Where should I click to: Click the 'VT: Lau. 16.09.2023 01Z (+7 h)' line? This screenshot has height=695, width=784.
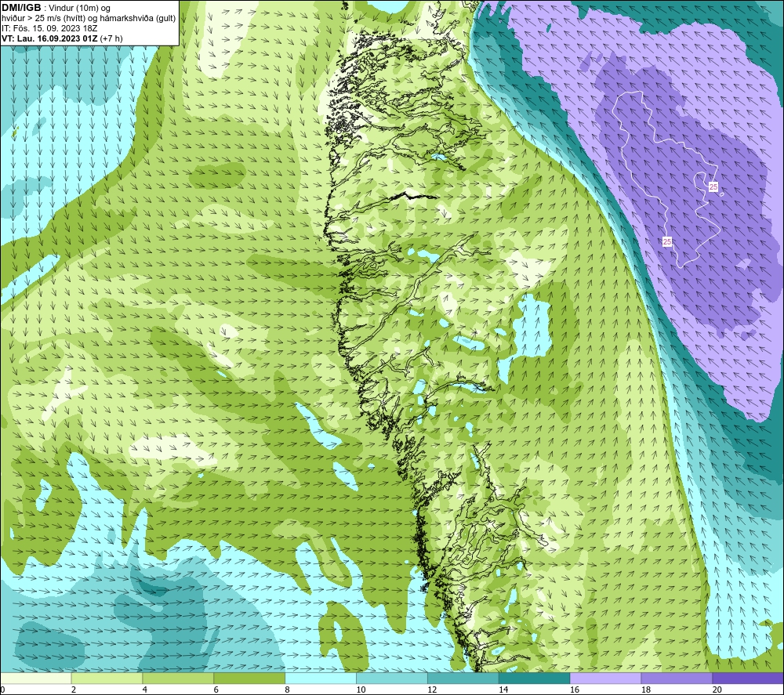click(x=62, y=38)
